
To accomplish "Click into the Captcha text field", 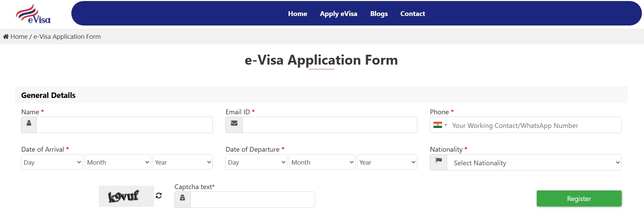I will 253,200.
